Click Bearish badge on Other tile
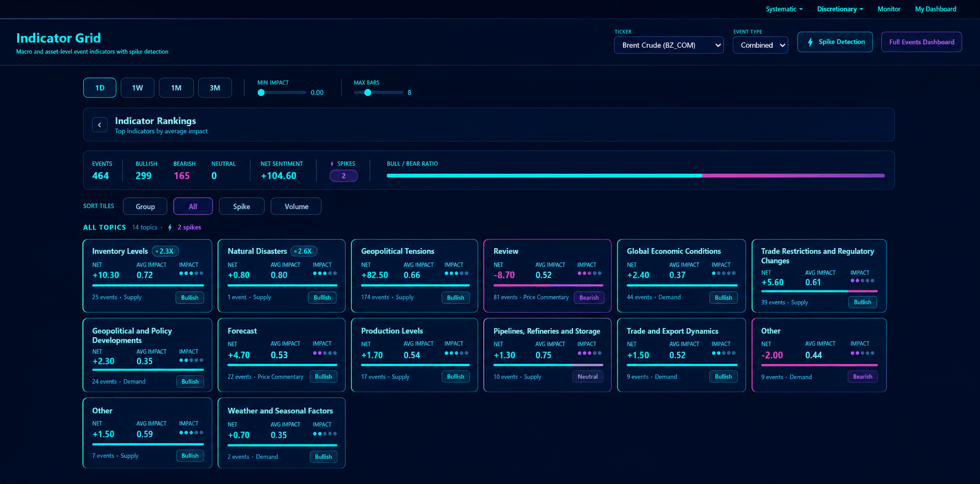980x484 pixels. [x=863, y=377]
